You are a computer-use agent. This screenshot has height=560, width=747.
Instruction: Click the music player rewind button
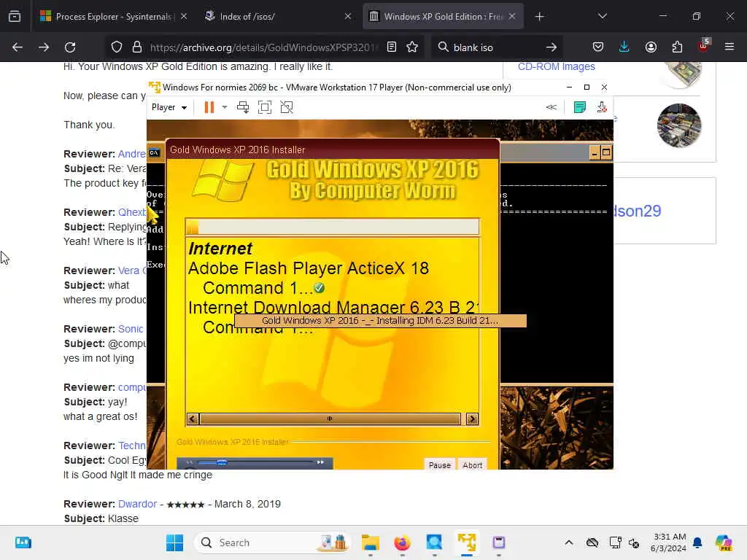coord(189,462)
